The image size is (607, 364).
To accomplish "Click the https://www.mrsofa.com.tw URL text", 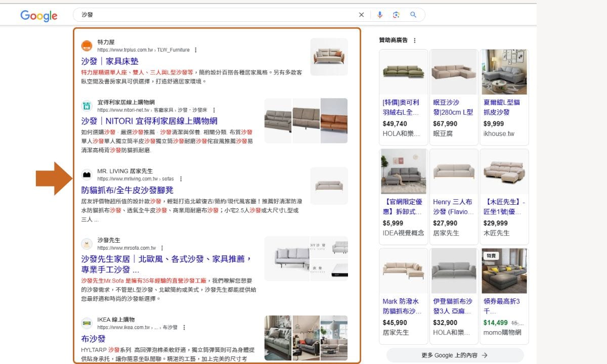I will point(126,248).
